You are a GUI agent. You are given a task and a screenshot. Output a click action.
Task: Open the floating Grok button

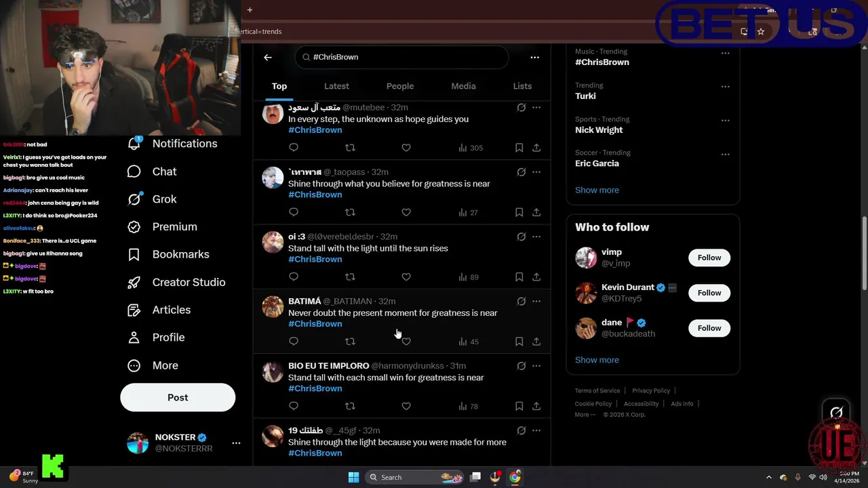pyautogui.click(x=836, y=412)
